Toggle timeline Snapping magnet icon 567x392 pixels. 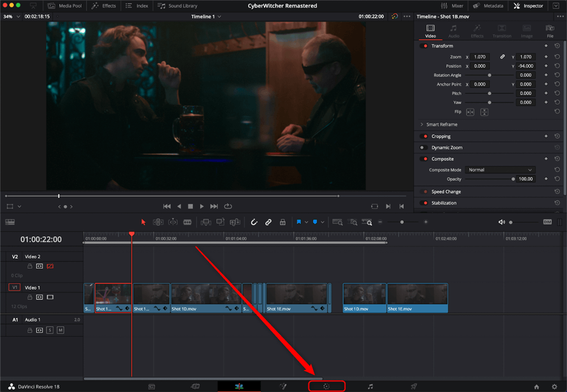(x=254, y=222)
